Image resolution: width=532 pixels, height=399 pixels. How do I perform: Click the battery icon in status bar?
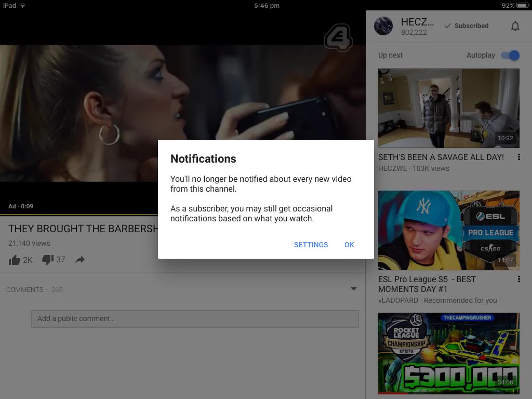pyautogui.click(x=523, y=5)
